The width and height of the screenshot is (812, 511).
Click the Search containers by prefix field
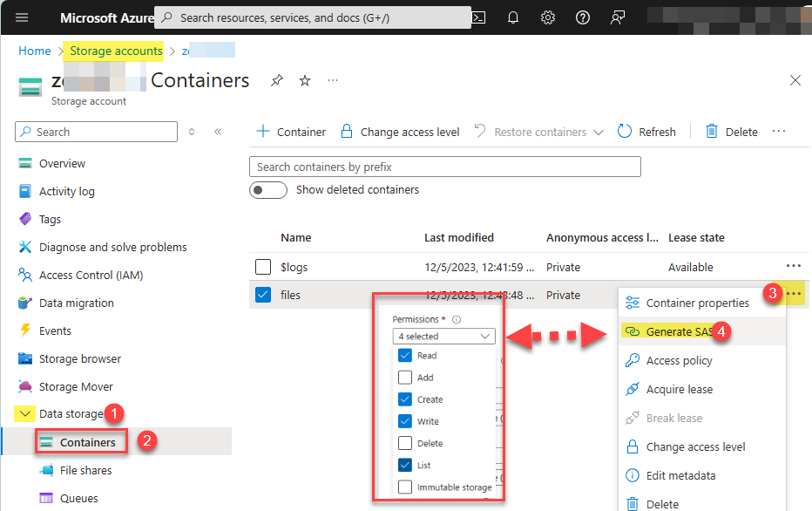445,167
